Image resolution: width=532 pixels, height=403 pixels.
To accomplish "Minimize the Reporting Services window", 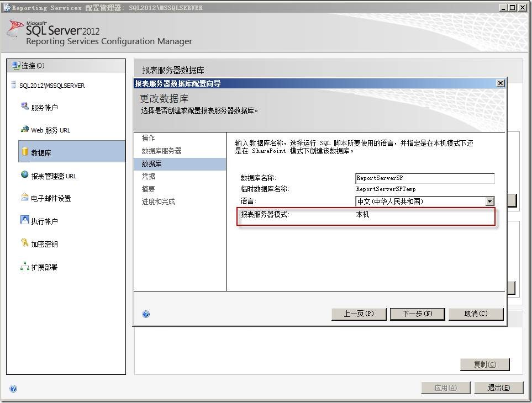I will [504, 7].
